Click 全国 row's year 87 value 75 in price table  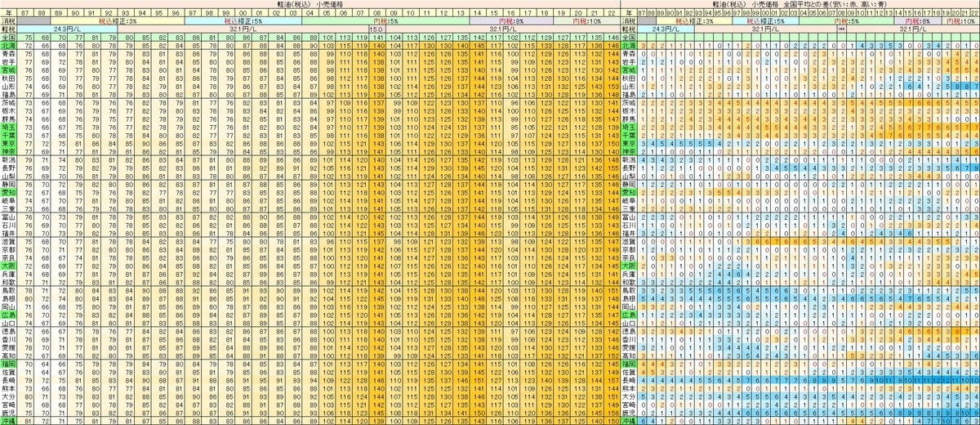coord(27,38)
